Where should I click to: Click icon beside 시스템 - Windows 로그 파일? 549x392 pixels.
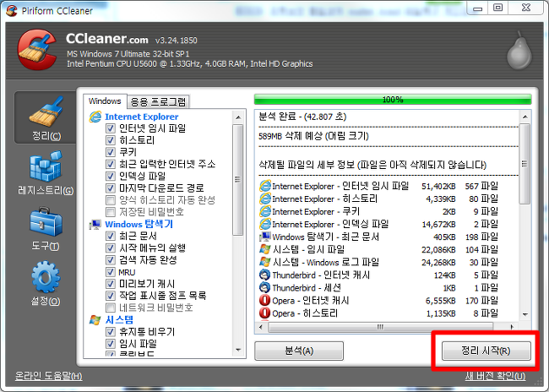[265, 262]
